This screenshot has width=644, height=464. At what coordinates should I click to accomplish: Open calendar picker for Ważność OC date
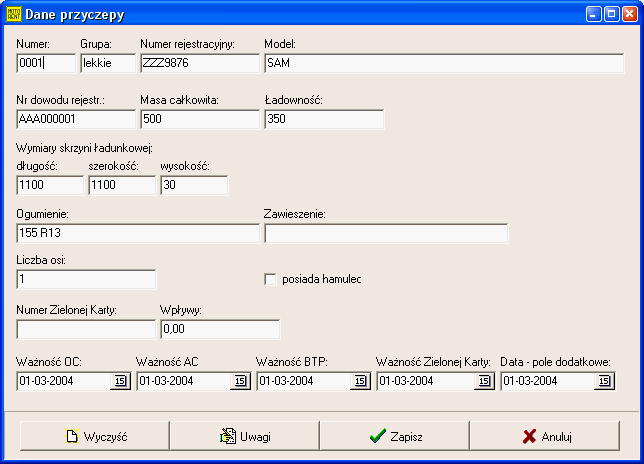point(121,380)
